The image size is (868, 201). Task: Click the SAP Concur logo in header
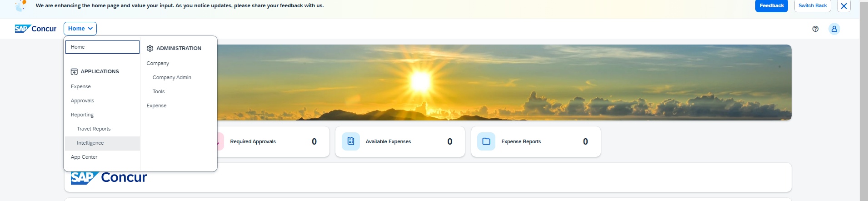point(35,29)
